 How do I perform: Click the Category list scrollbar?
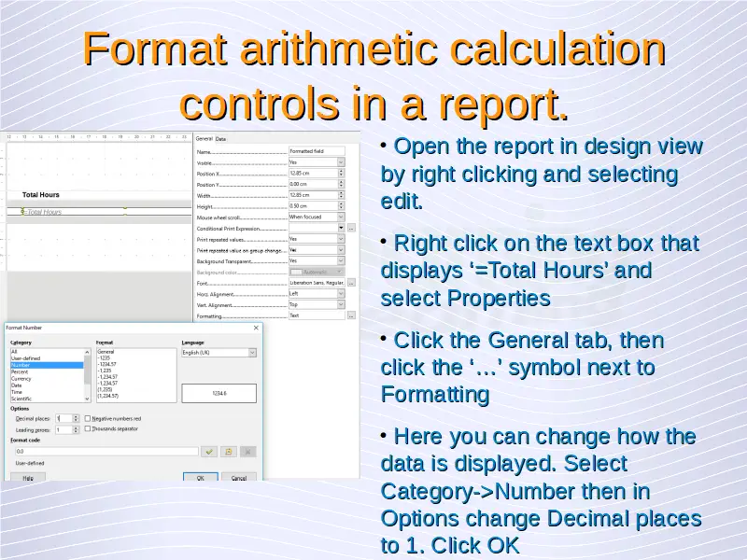(87, 375)
